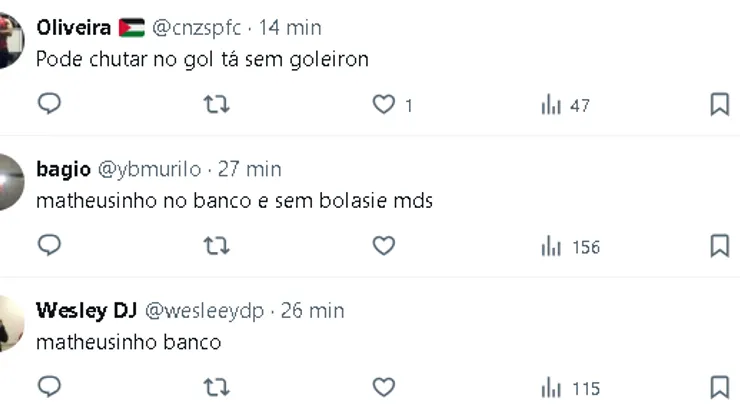The image size is (740, 416).
Task: Bookmark Oliveira's tweet
Action: coord(719,104)
